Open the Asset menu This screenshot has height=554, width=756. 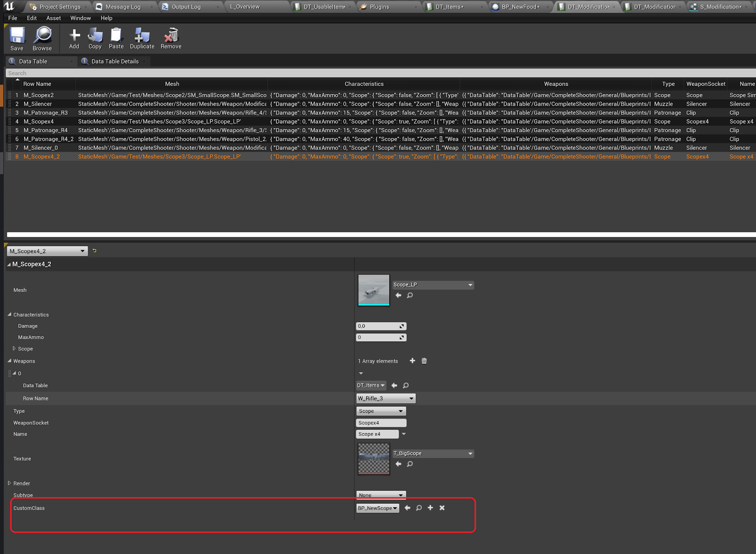coord(53,18)
